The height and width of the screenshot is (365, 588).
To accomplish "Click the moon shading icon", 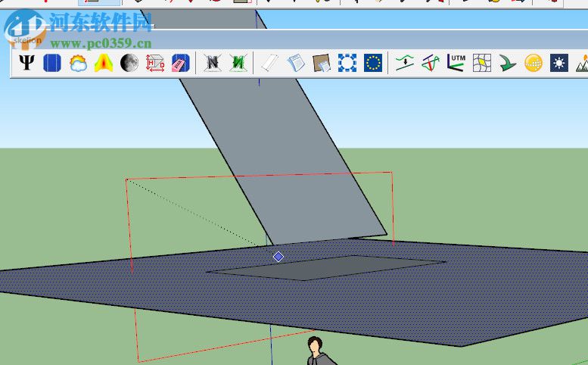I will 129,63.
